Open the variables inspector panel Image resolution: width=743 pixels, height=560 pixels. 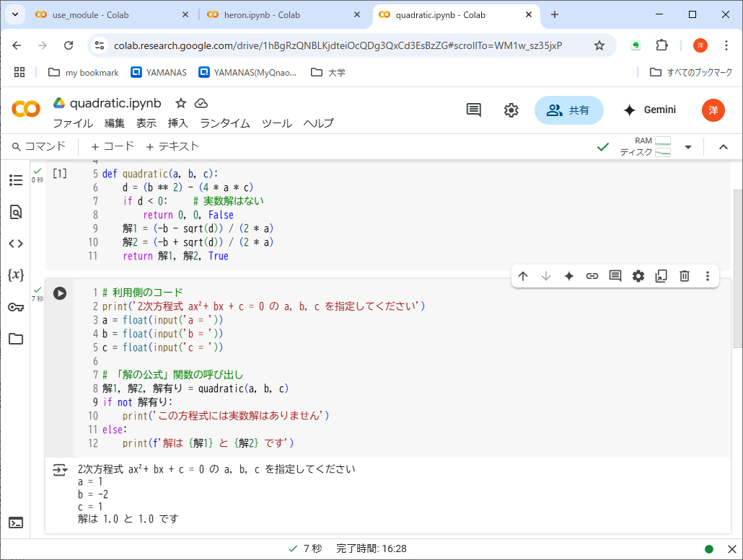coord(16,275)
